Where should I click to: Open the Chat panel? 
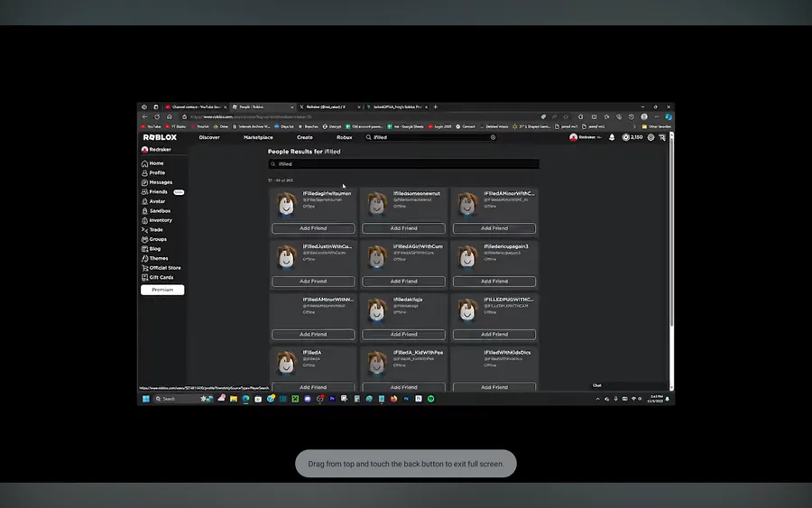click(629, 386)
